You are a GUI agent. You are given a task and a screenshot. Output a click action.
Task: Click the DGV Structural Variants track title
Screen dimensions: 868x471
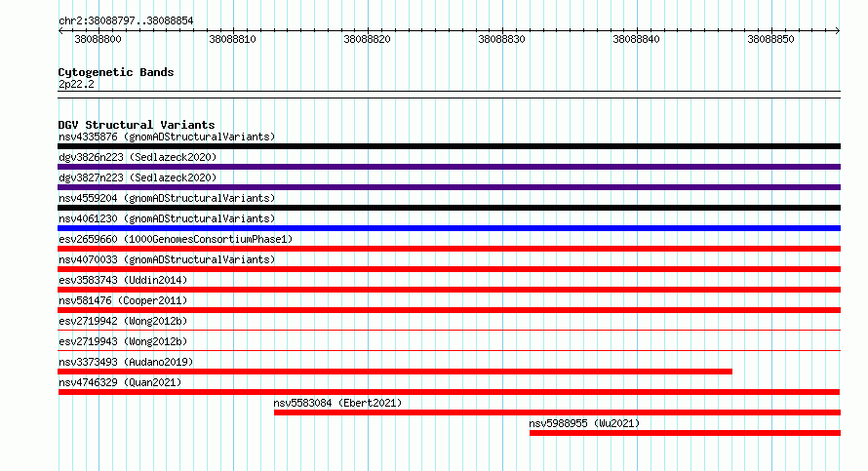[137, 125]
